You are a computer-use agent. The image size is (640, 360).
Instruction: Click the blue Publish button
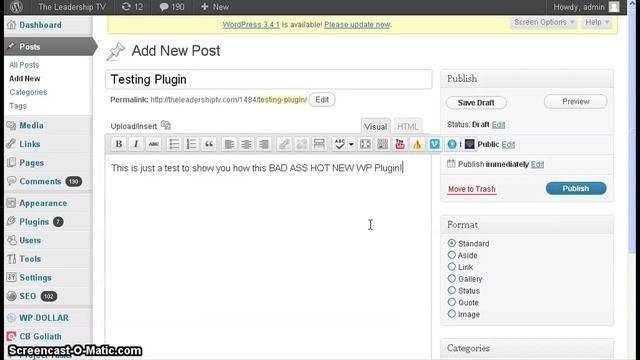(576, 188)
